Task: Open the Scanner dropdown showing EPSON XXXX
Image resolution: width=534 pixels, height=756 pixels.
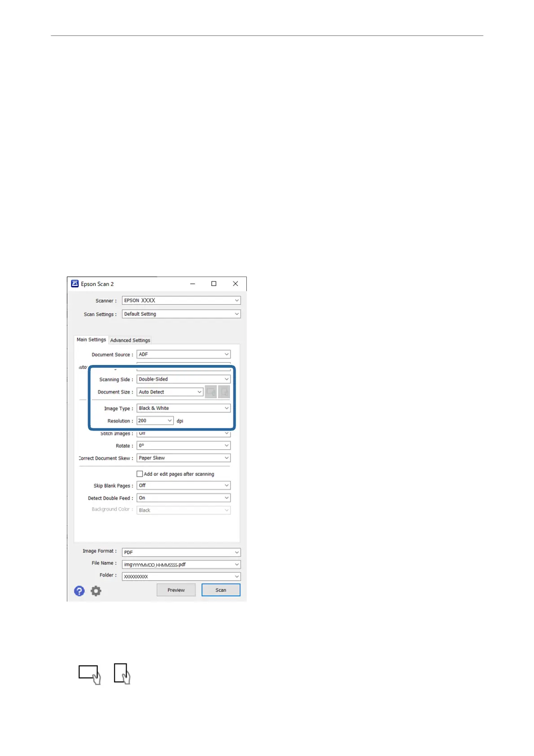Action: pos(181,300)
